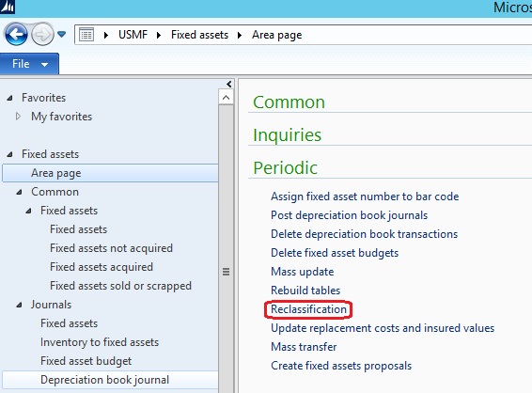The image size is (532, 393).
Task: Click the blue Back navigation arrow
Action: [x=16, y=34]
